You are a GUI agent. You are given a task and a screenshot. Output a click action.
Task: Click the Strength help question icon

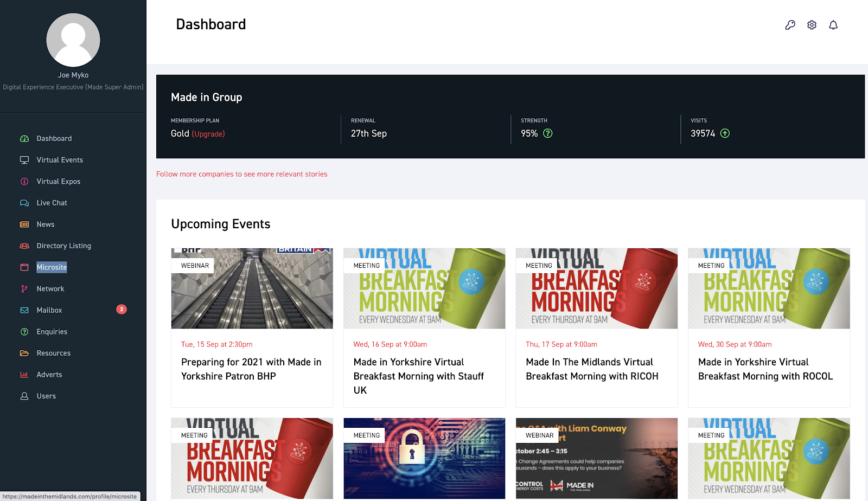(548, 133)
